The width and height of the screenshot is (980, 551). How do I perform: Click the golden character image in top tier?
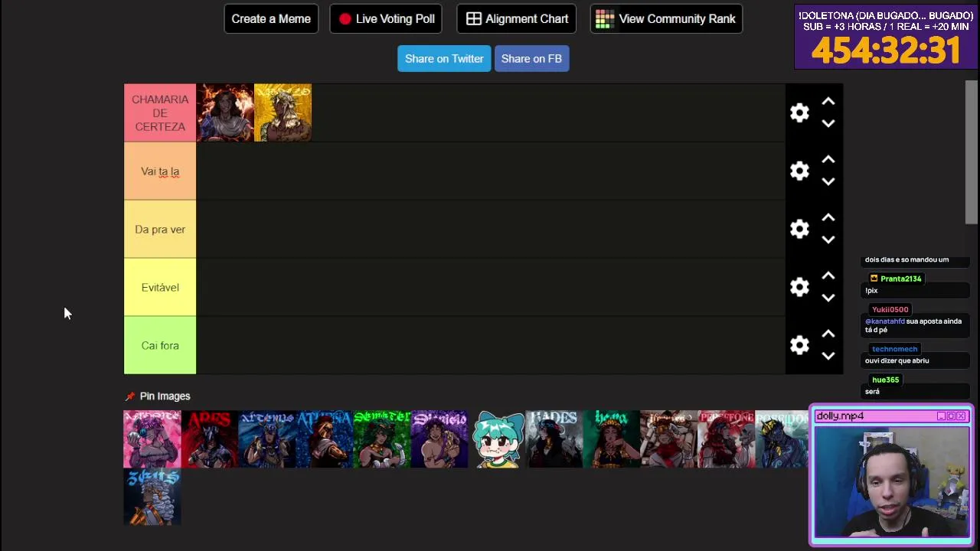283,112
